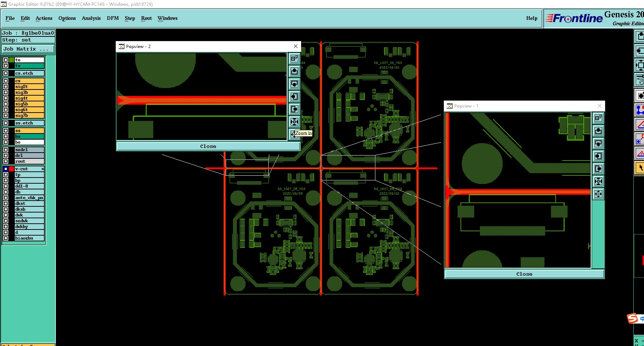Toggle display checkbox for layer sig2t
This screenshot has width=644, height=346.
pyautogui.click(x=6, y=87)
